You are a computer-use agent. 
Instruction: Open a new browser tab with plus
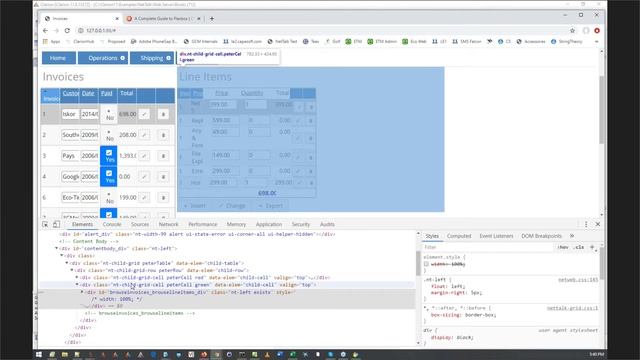212,18
